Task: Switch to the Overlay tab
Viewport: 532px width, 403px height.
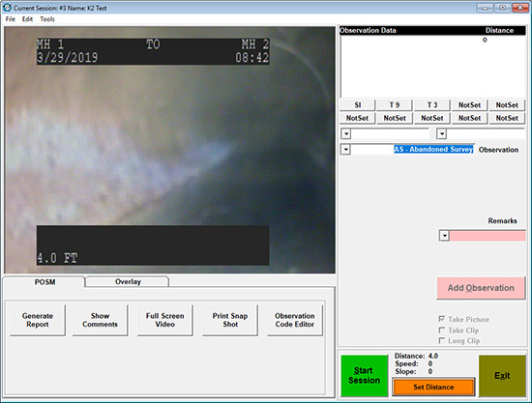Action: point(128,281)
